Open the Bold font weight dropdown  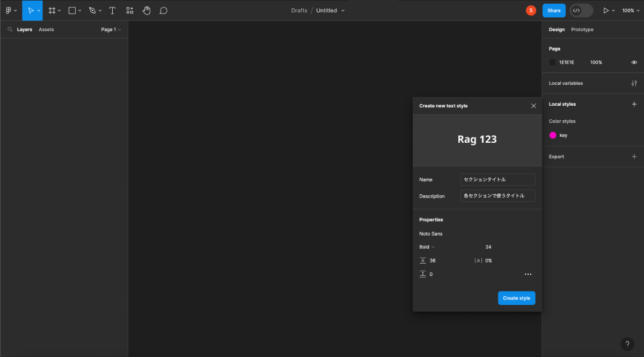(427, 247)
